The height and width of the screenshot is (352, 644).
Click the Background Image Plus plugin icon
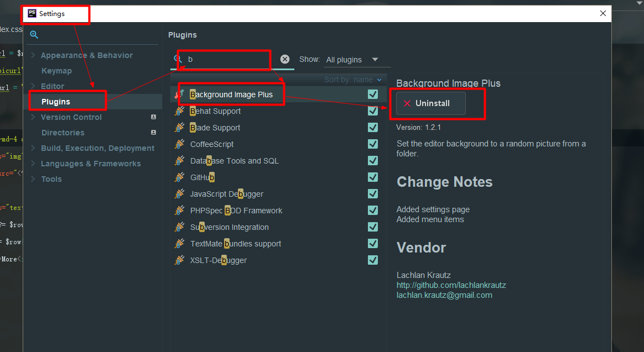[x=179, y=94]
